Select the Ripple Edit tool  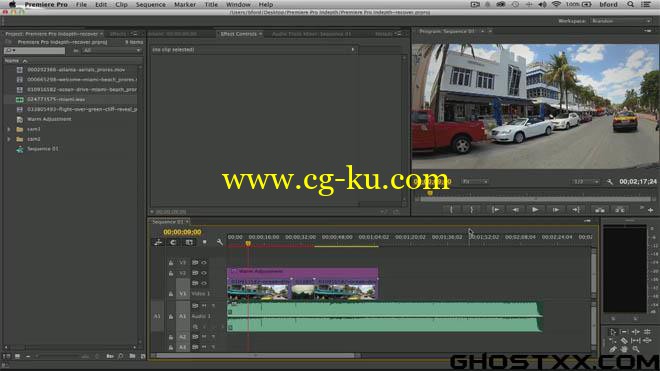[x=636, y=332]
